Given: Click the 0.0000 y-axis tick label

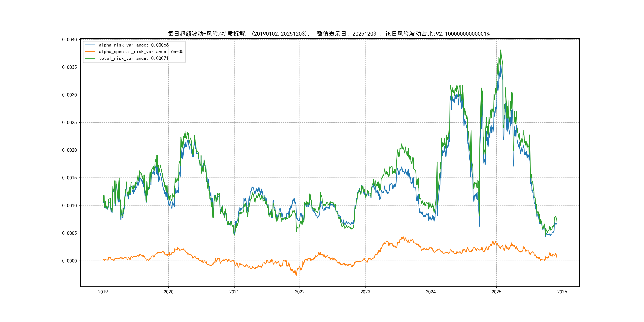Looking at the screenshot, I should coord(70,261).
